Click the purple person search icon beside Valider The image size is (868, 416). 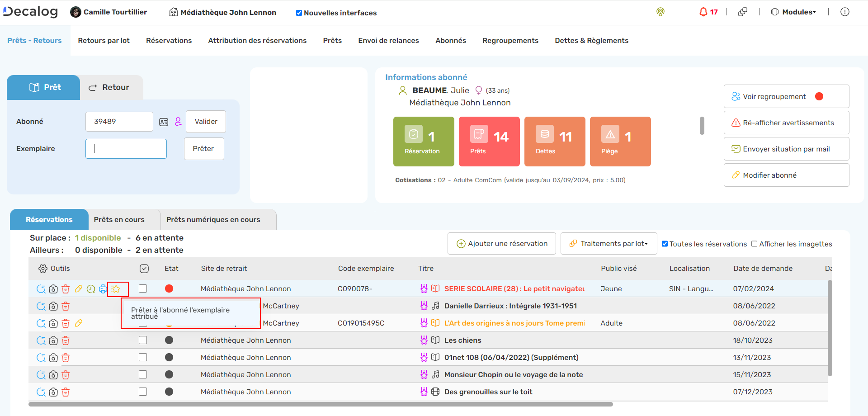[x=178, y=122]
